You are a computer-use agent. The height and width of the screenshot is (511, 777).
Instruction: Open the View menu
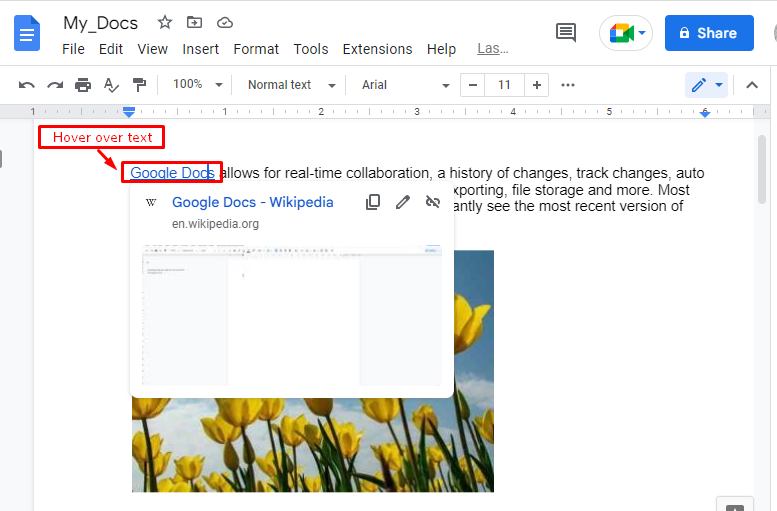click(152, 49)
